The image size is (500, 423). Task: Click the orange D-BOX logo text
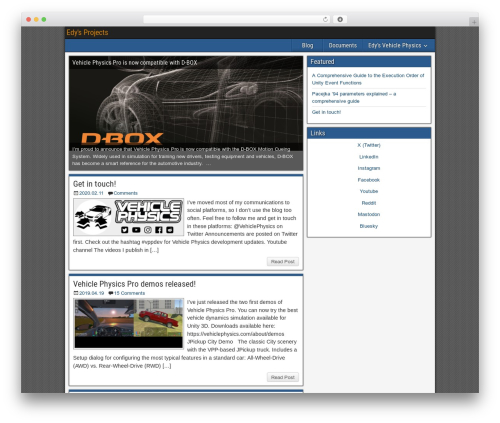pyautogui.click(x=122, y=138)
